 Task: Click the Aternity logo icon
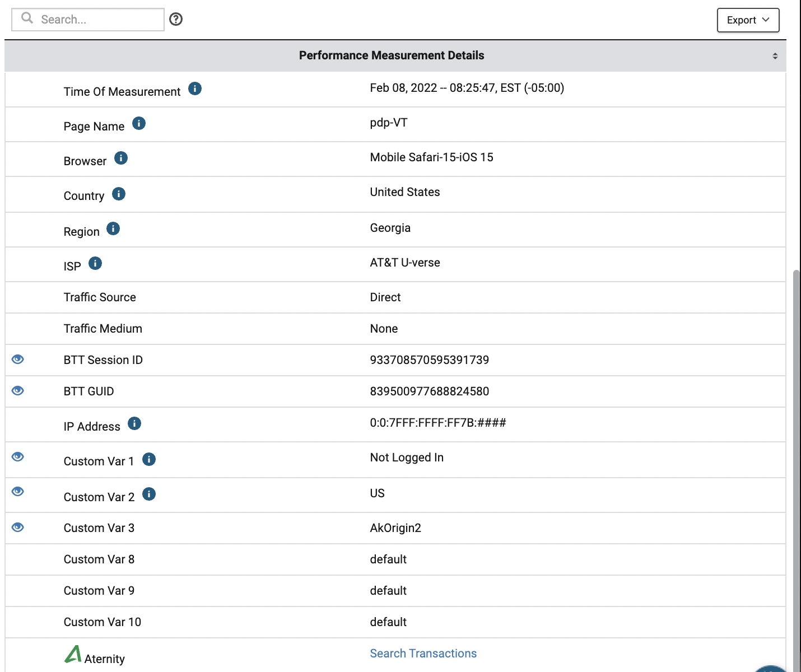coord(73,654)
